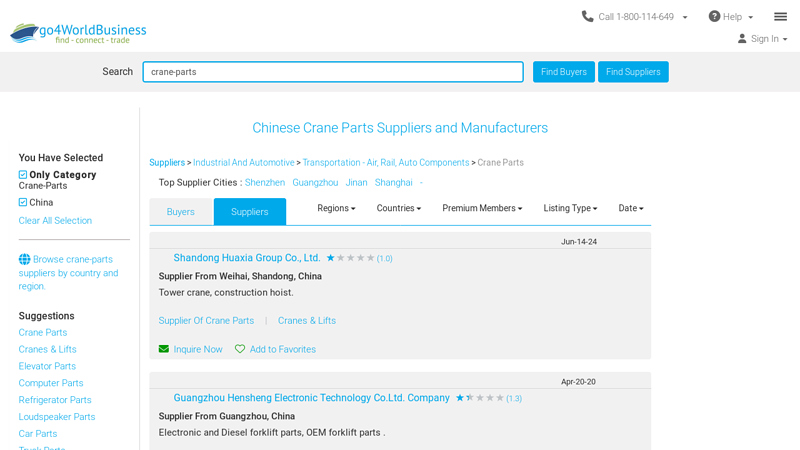Viewport: 800px width, 450px height.
Task: Click Guangzhou Hensheng star rating
Action: (x=480, y=397)
